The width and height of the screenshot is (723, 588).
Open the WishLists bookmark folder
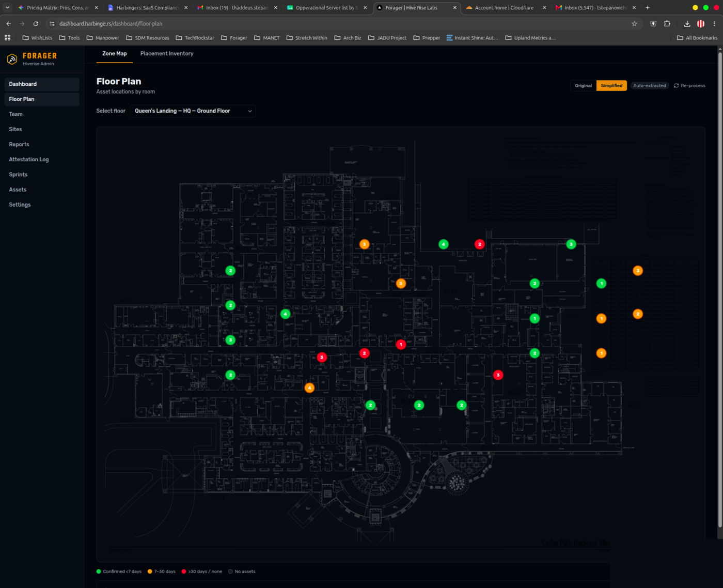tap(37, 38)
